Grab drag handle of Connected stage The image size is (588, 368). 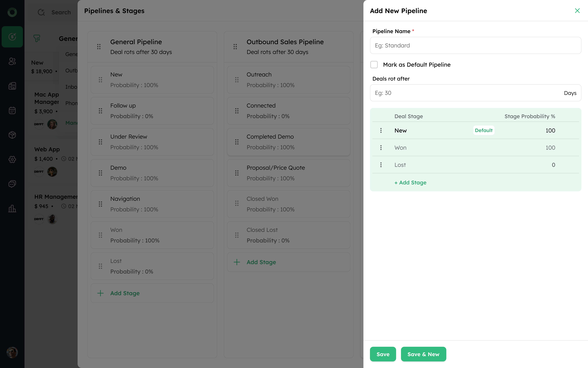pos(237,111)
